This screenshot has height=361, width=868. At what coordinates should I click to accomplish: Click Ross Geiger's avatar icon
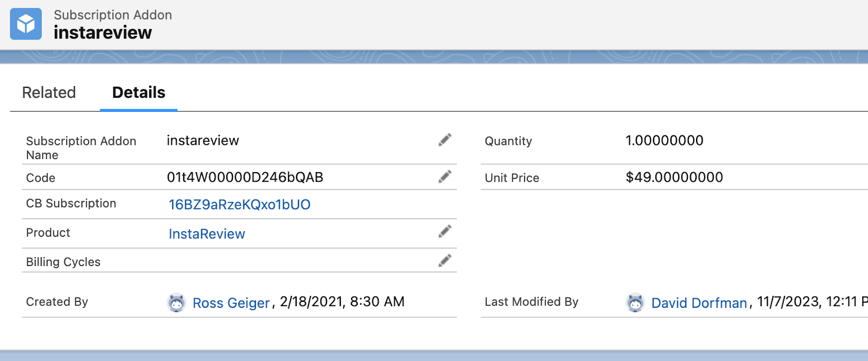pyautogui.click(x=176, y=302)
